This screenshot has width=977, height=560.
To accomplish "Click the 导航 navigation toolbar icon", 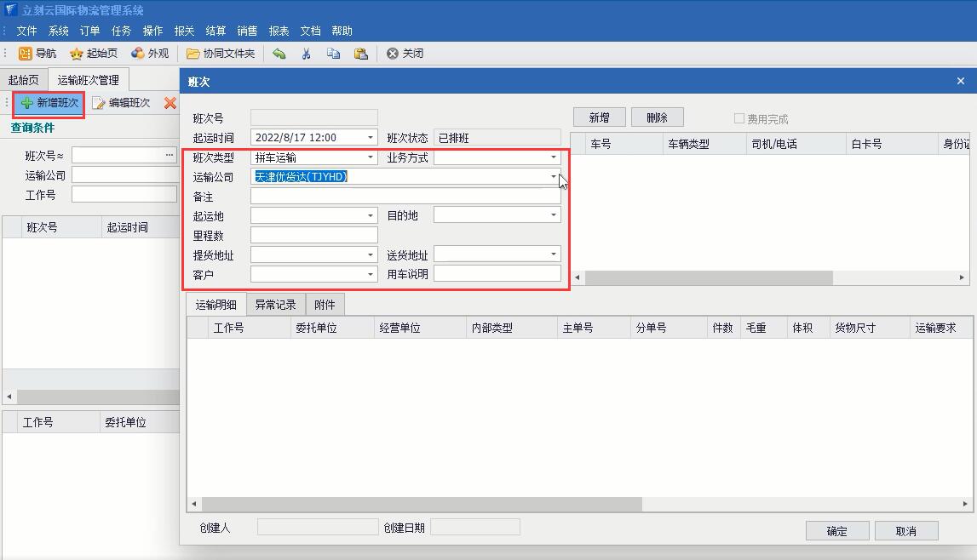I will click(37, 54).
